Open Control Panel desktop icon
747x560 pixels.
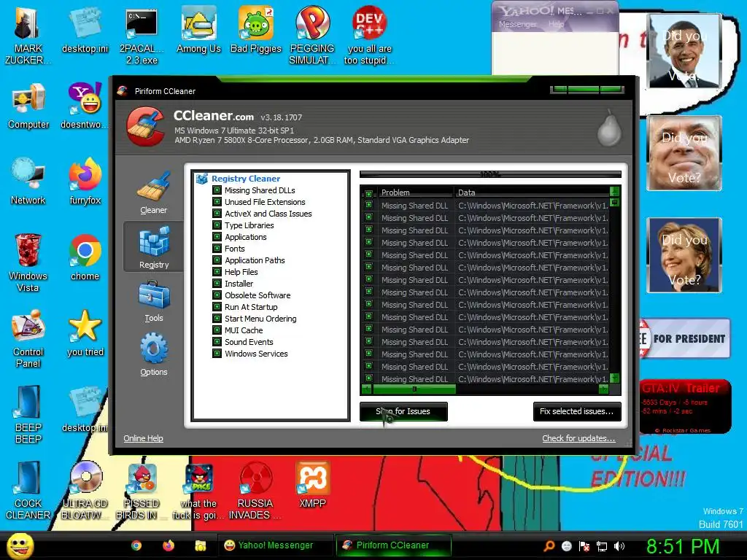pyautogui.click(x=28, y=339)
